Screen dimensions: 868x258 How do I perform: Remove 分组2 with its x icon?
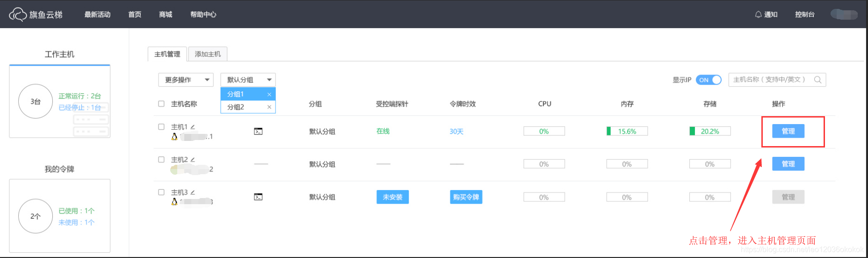[269, 107]
